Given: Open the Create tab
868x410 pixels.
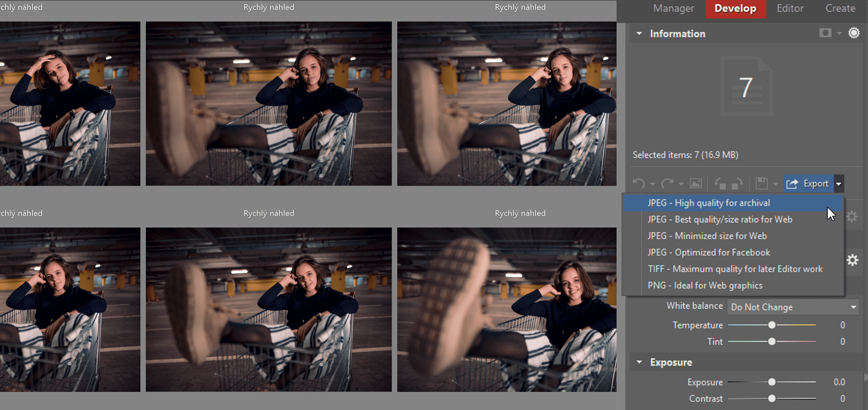Looking at the screenshot, I should point(840,9).
